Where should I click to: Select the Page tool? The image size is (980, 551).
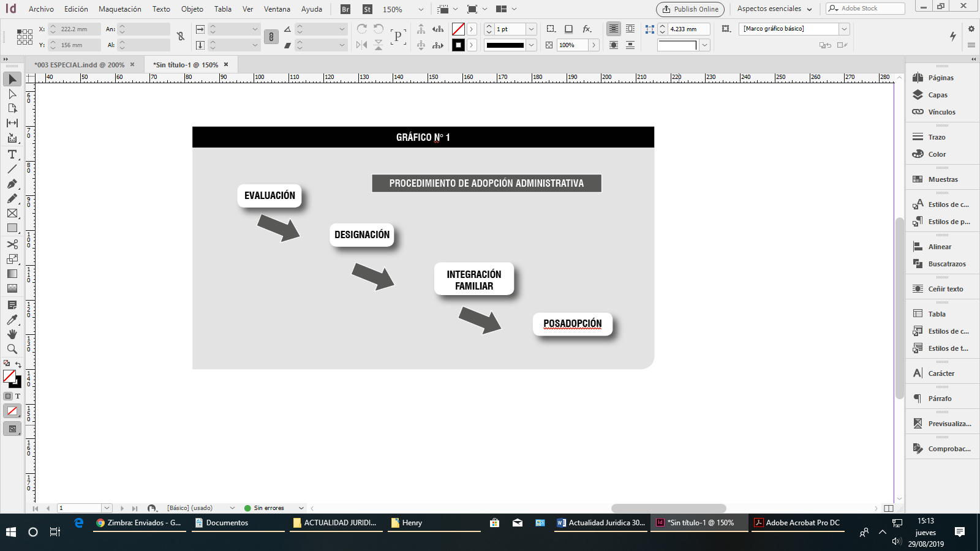12,108
